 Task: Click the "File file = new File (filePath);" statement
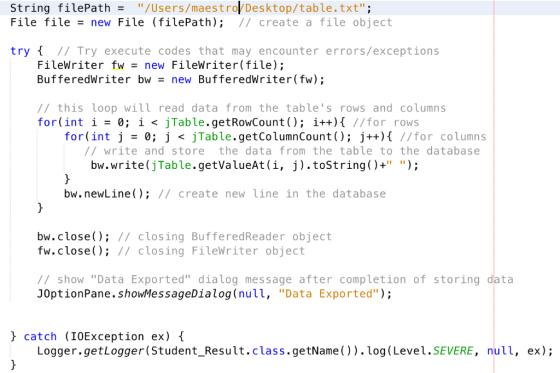(x=117, y=22)
